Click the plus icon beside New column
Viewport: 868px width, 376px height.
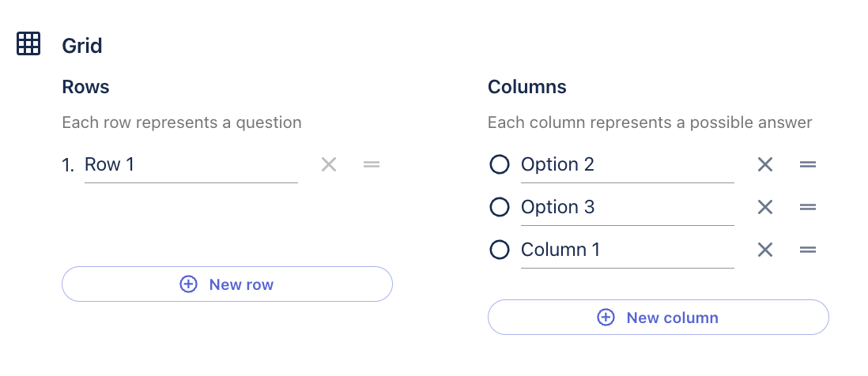[x=606, y=318]
